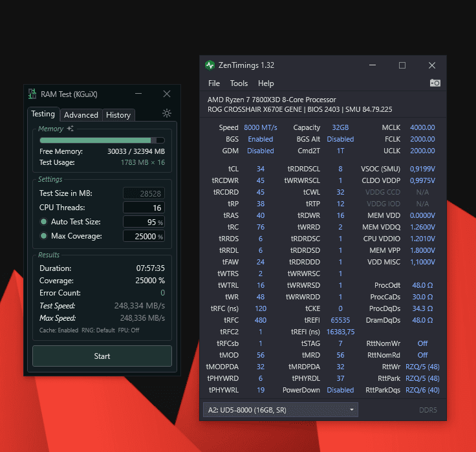Image resolution: width=476 pixels, height=452 pixels.
Task: Open the File menu in ZenTimings
Action: (x=213, y=83)
